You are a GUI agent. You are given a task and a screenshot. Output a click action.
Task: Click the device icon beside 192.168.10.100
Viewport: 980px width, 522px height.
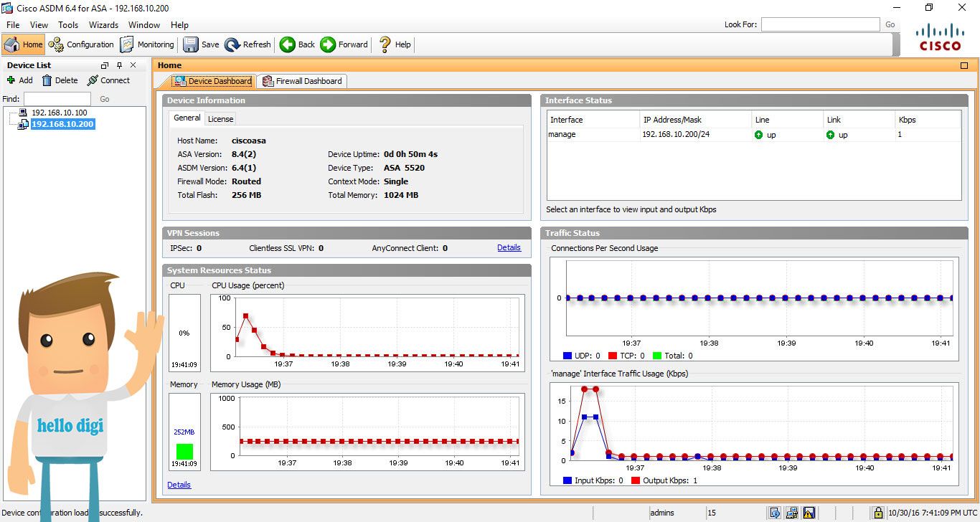point(23,113)
